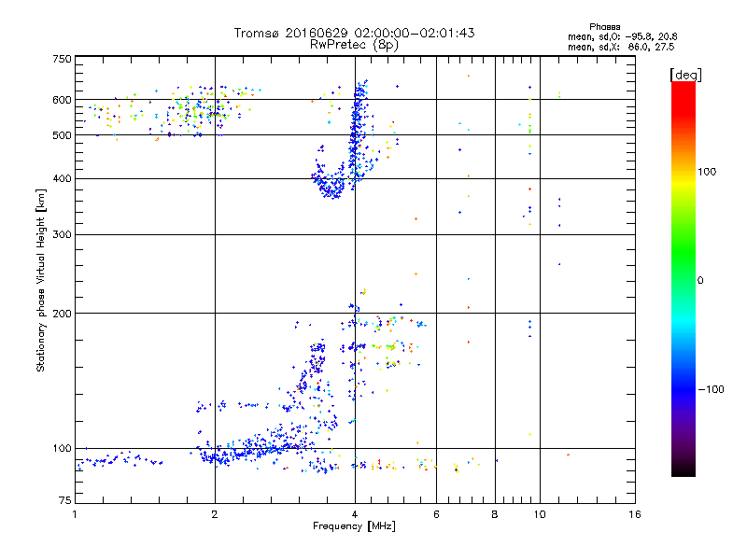This screenshot has height=560, width=747.
Task: Click the '75' height tick label
Action: [x=65, y=500]
